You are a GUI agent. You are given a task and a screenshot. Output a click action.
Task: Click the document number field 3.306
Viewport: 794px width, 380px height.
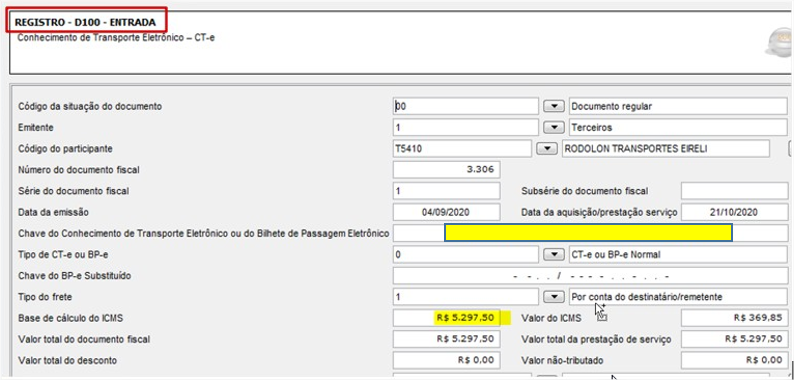[x=447, y=170]
